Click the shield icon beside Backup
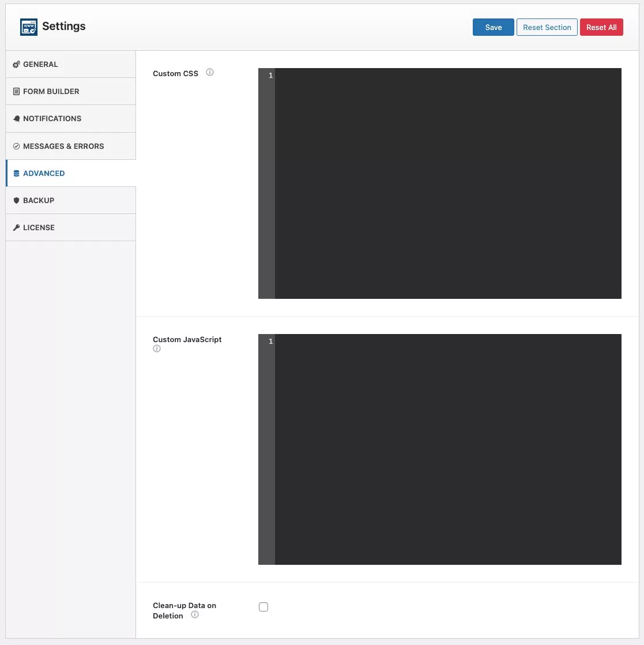 (x=16, y=201)
